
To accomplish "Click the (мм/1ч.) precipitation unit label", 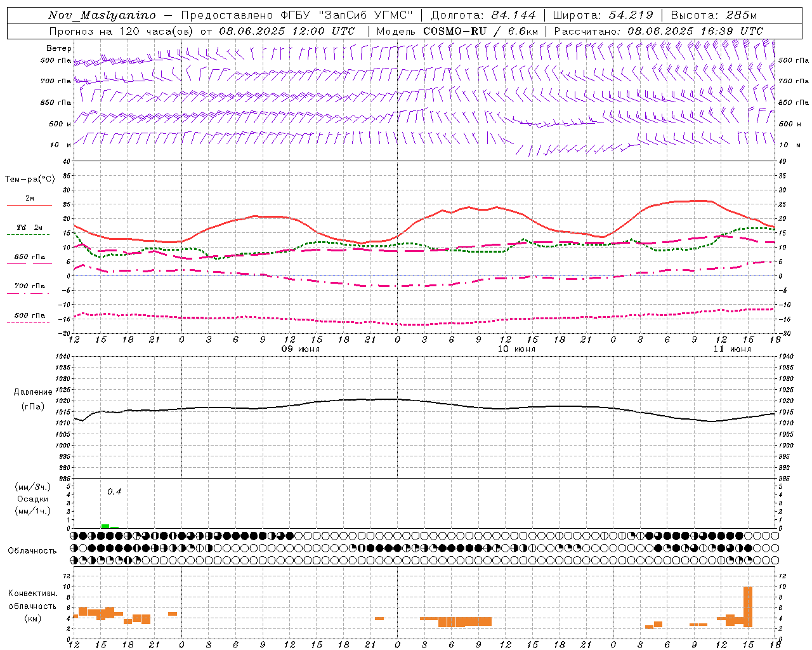I will tap(33, 511).
